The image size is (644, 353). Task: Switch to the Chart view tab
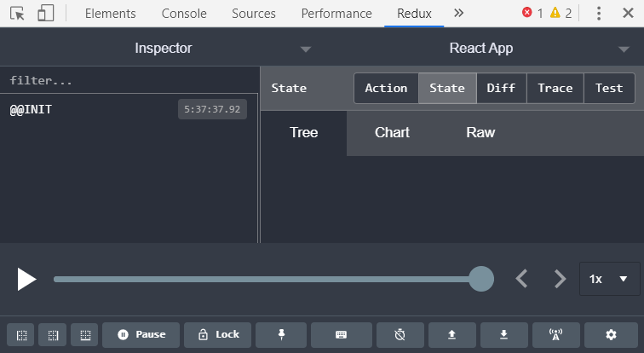[392, 133]
